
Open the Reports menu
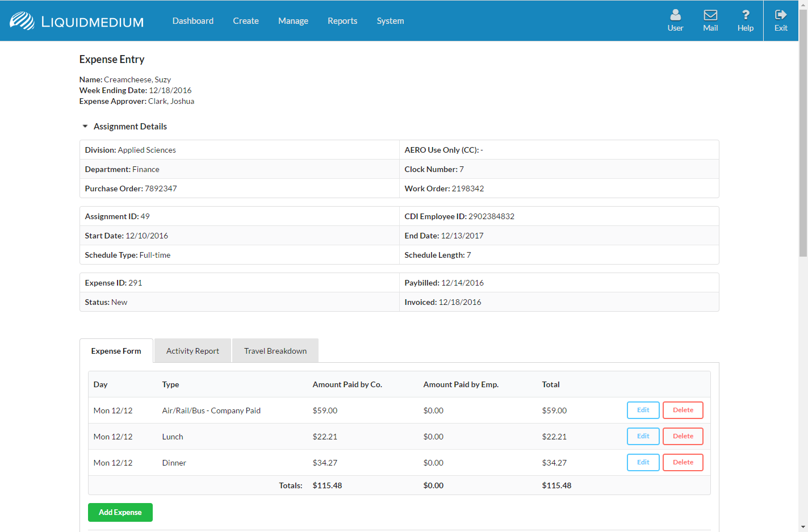(342, 21)
